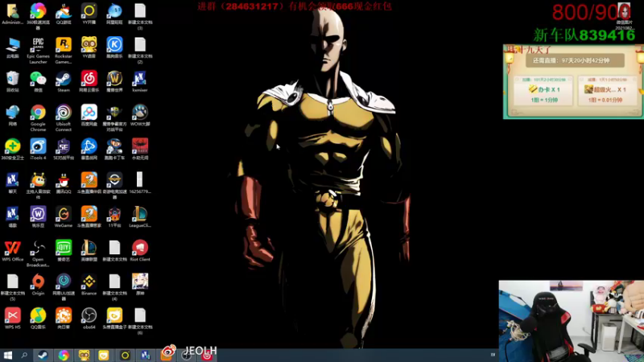Open the 斗鱼直播管家 shortcut

tap(89, 216)
